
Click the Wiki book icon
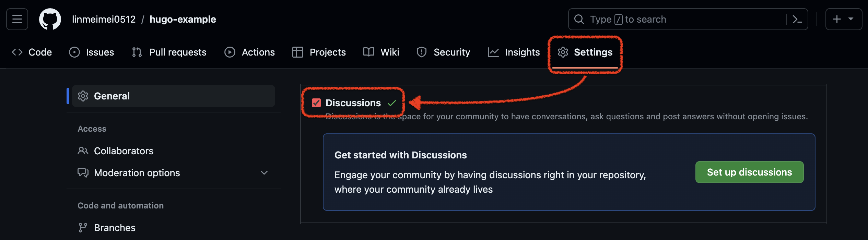click(x=369, y=52)
